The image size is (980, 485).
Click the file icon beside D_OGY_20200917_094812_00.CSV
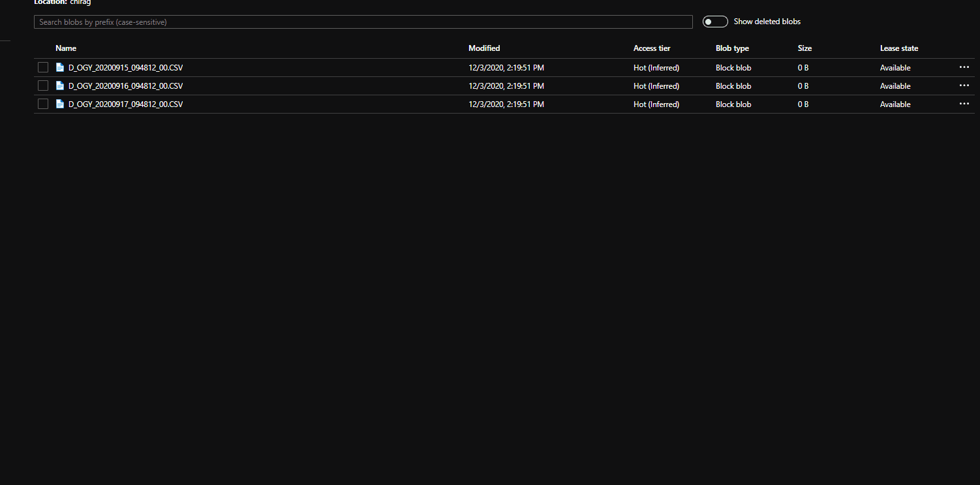tap(59, 104)
